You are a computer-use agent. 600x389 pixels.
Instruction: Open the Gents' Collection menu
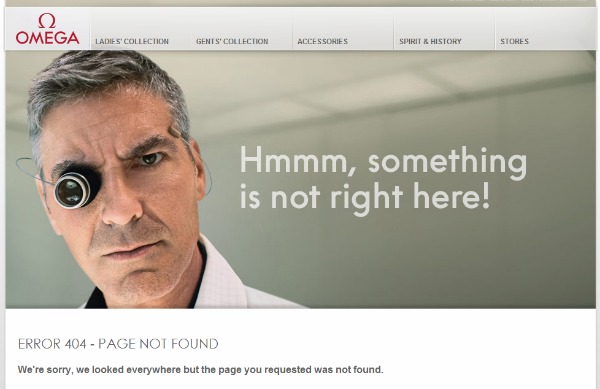pyautogui.click(x=232, y=41)
